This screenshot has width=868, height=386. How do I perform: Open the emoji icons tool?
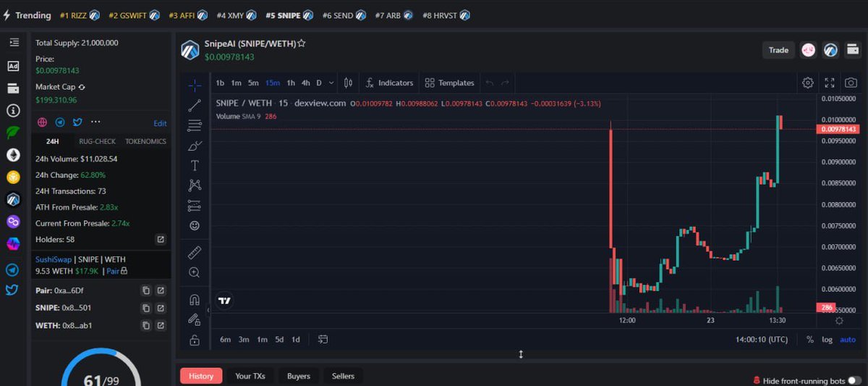click(195, 226)
